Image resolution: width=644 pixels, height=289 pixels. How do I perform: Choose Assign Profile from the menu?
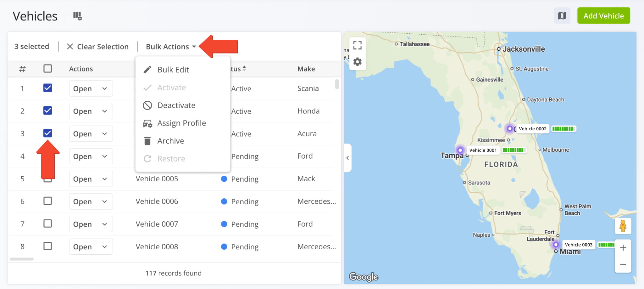point(183,123)
